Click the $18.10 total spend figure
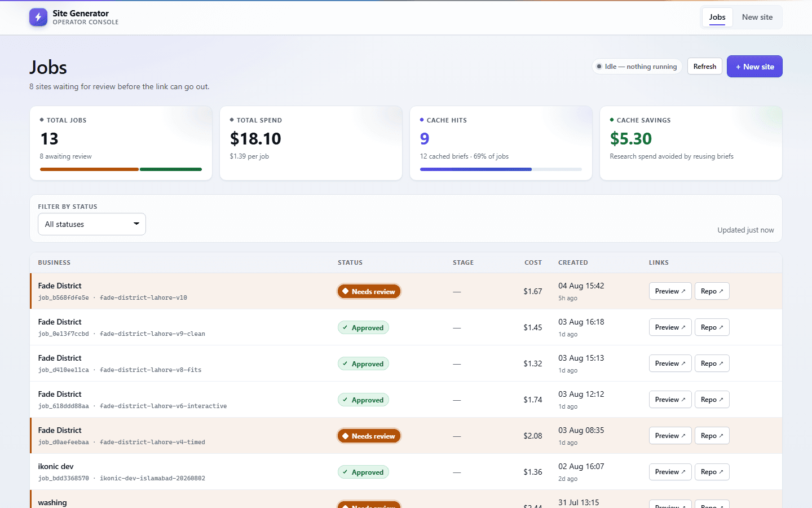Screen dimensions: 812x508 [x=255, y=139]
